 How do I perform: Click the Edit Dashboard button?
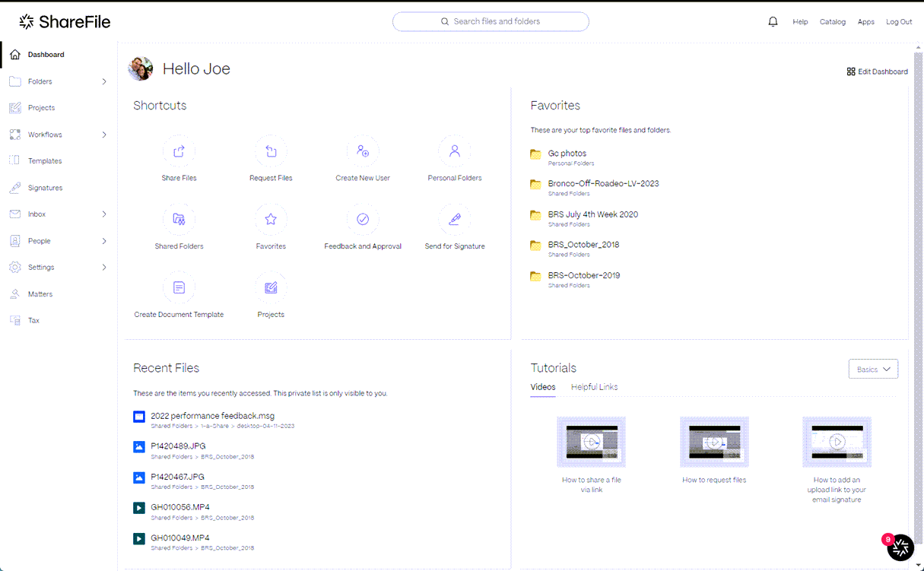(x=877, y=71)
